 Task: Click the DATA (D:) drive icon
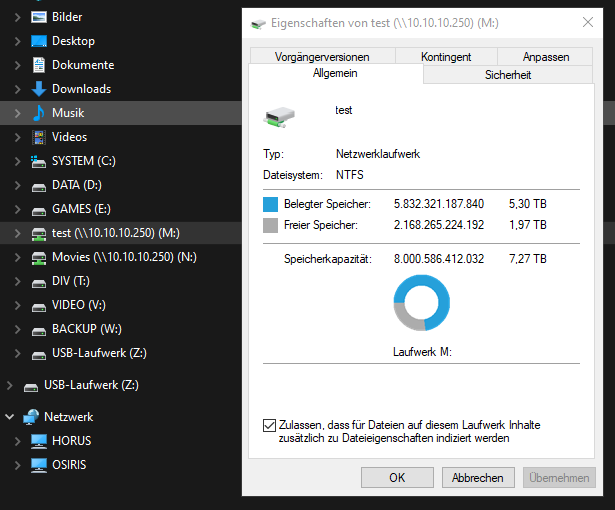tap(39, 188)
